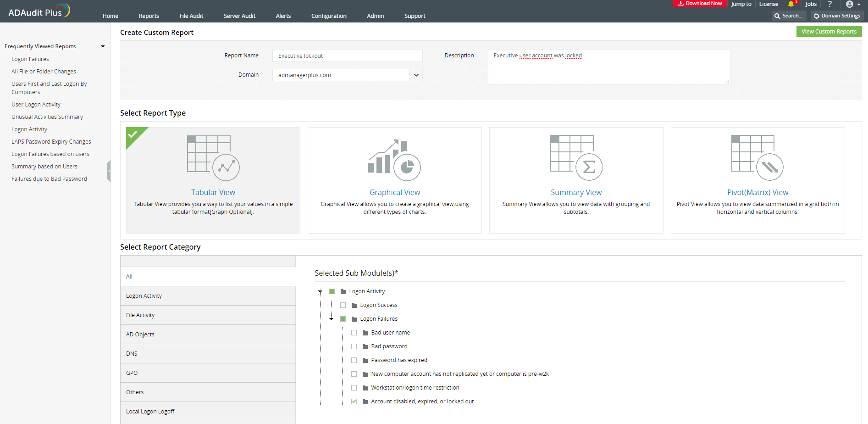Click the help question mark icon
868x424 pixels.
pos(829,4)
